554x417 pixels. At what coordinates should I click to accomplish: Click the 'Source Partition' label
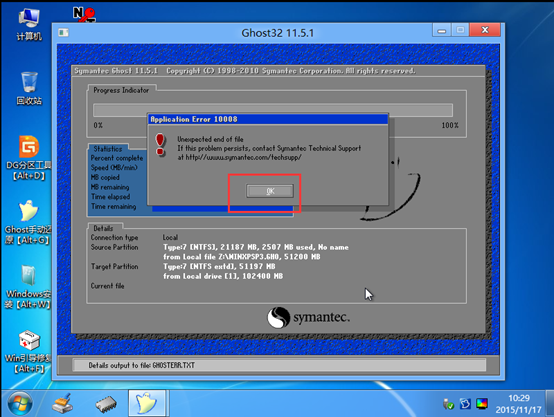114,247
